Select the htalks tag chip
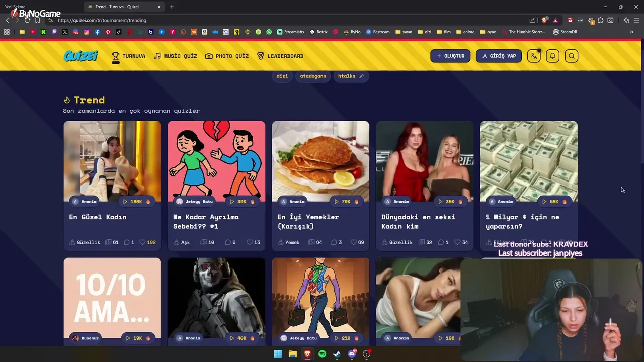This screenshot has width=644, height=362. point(351,76)
